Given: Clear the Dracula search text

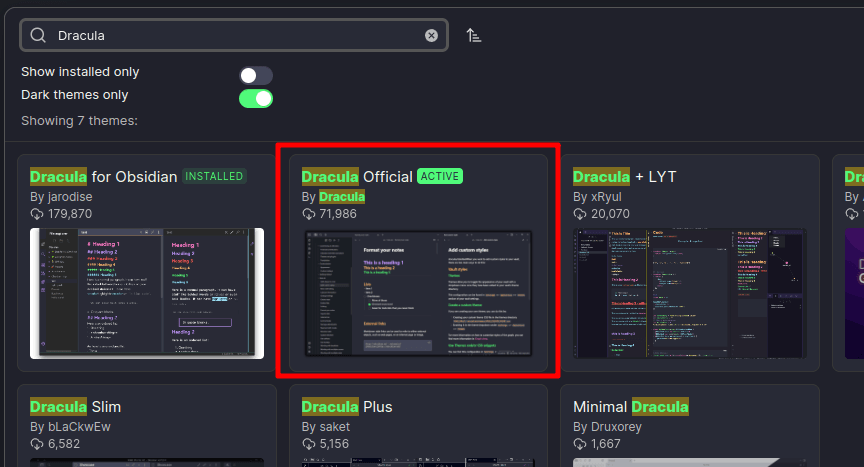Looking at the screenshot, I should [x=431, y=35].
